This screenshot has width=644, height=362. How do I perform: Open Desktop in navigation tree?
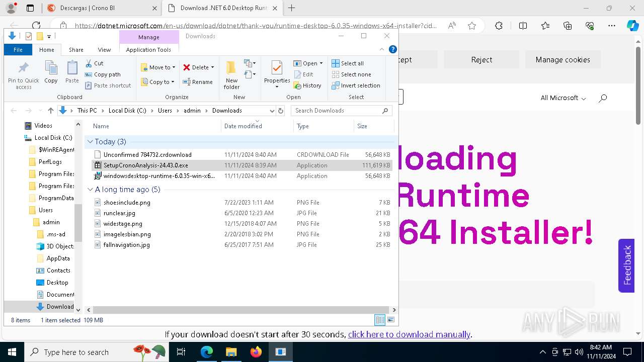pyautogui.click(x=57, y=283)
